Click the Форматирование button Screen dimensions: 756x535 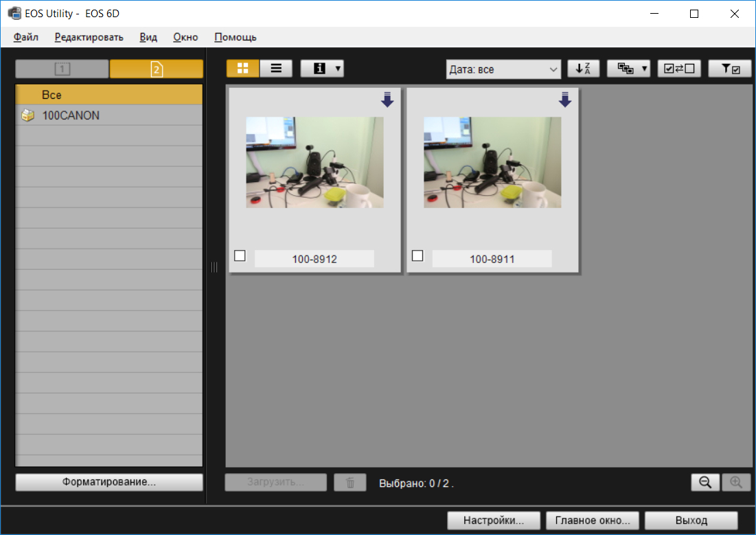pyautogui.click(x=109, y=482)
